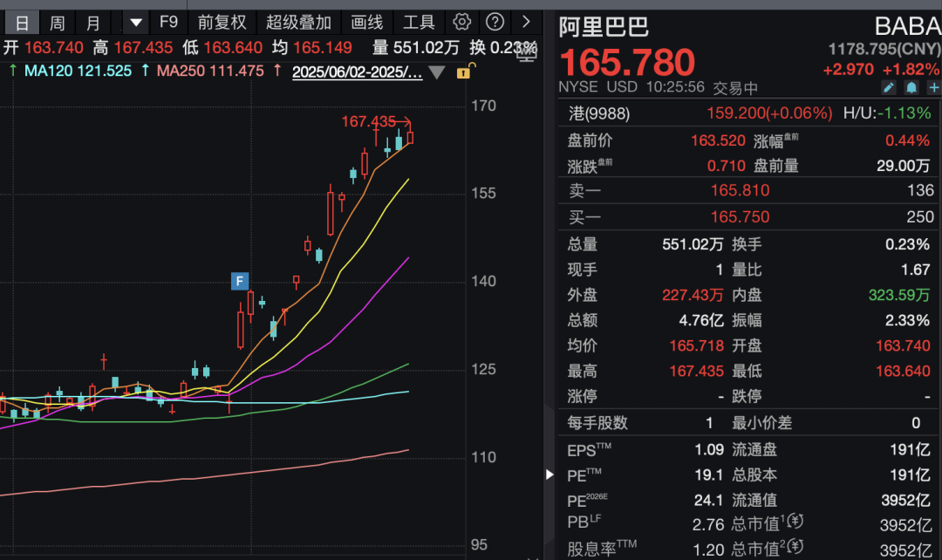The width and height of the screenshot is (942, 560).
Task: Expand toolbar with right chevron arrow
Action: [526, 22]
